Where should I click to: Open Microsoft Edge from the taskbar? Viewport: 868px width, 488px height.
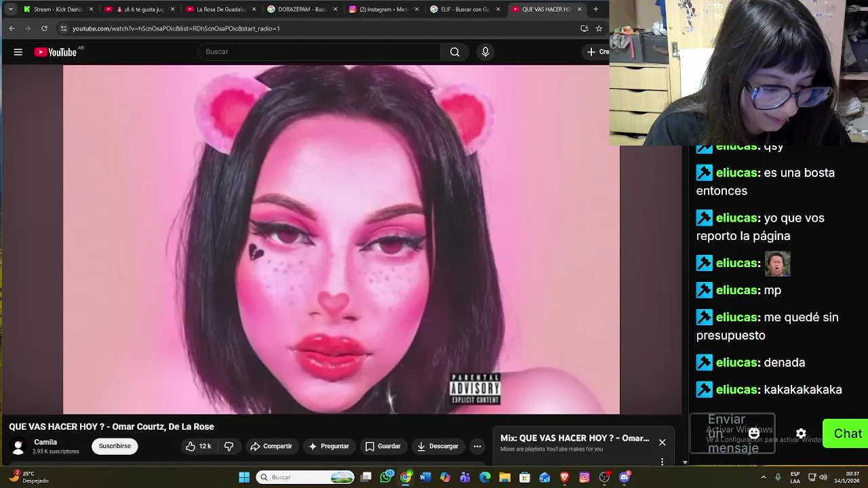pos(485,477)
